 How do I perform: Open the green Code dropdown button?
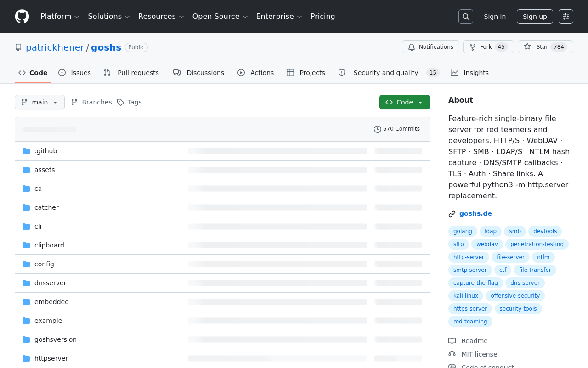pyautogui.click(x=405, y=102)
